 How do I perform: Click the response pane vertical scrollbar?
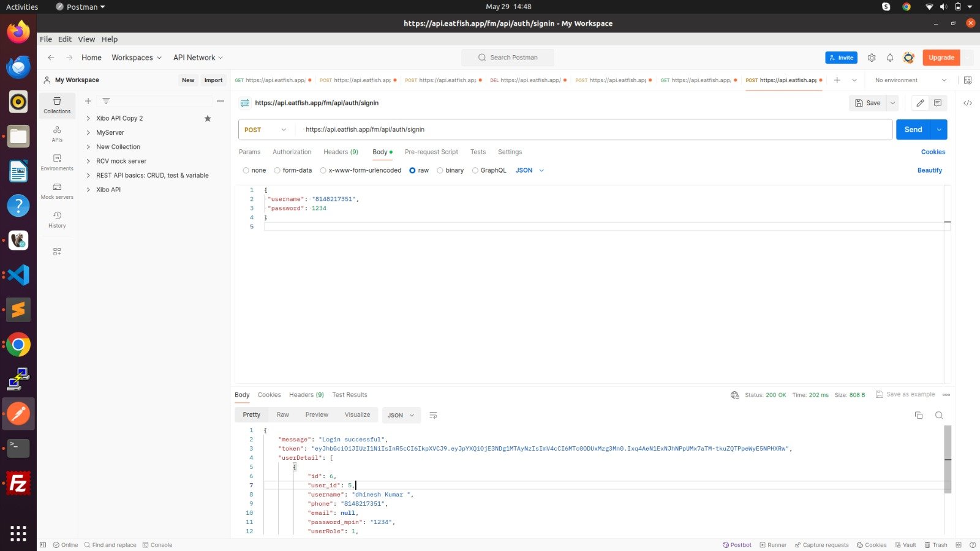948,459
